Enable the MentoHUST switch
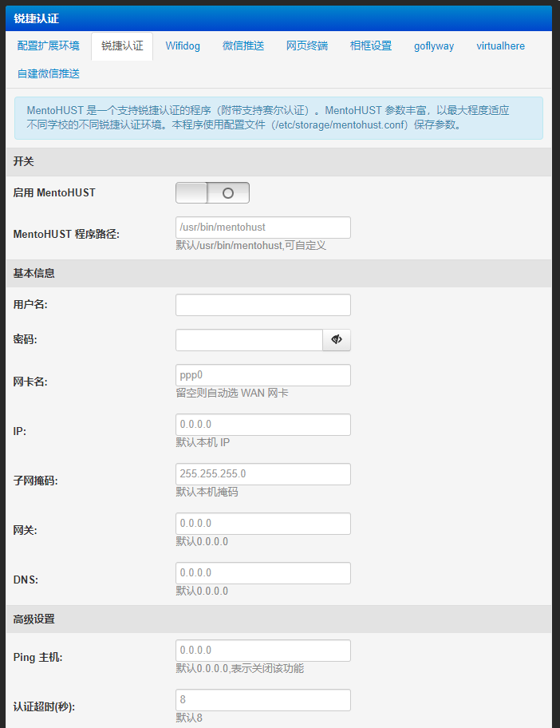 [x=212, y=193]
